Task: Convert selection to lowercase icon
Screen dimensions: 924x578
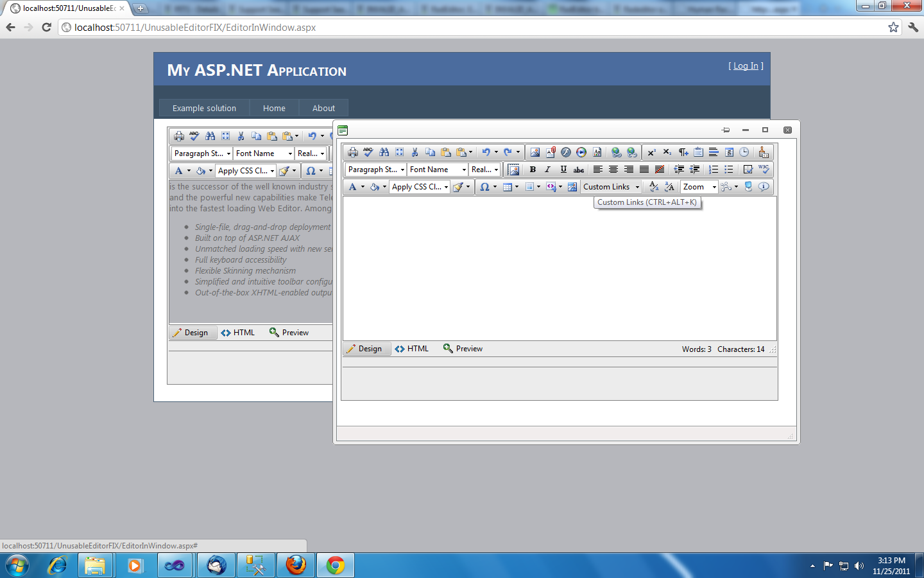Action: (x=654, y=187)
